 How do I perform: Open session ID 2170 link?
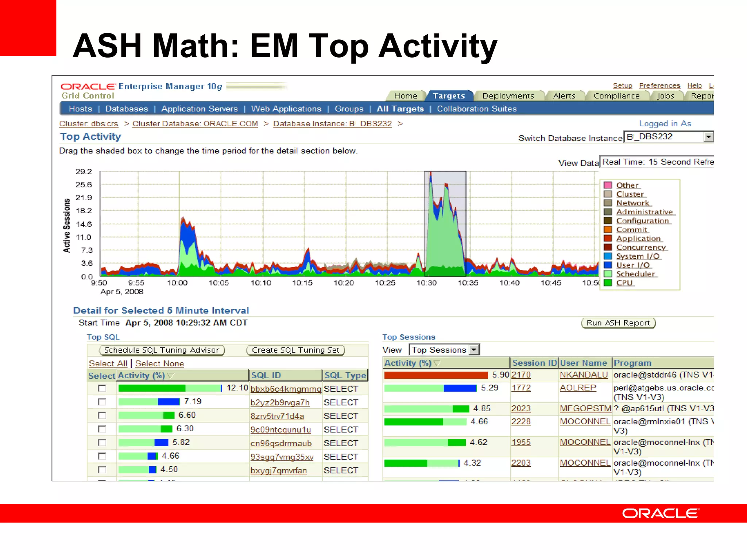pyautogui.click(x=521, y=375)
